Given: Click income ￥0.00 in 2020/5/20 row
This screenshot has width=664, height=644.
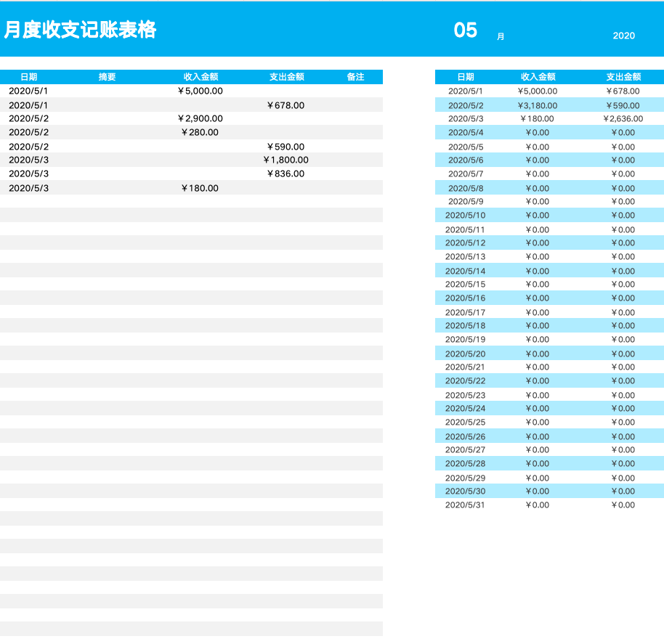Looking at the screenshot, I should point(538,354).
